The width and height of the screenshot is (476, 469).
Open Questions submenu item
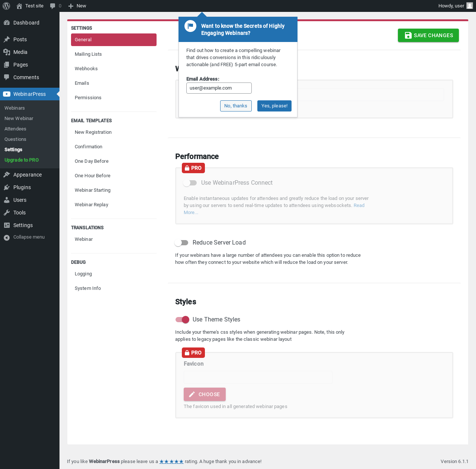point(30,139)
